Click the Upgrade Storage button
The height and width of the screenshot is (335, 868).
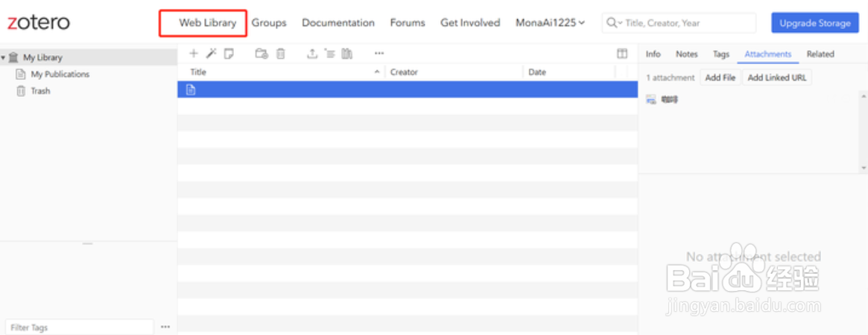[x=815, y=22]
